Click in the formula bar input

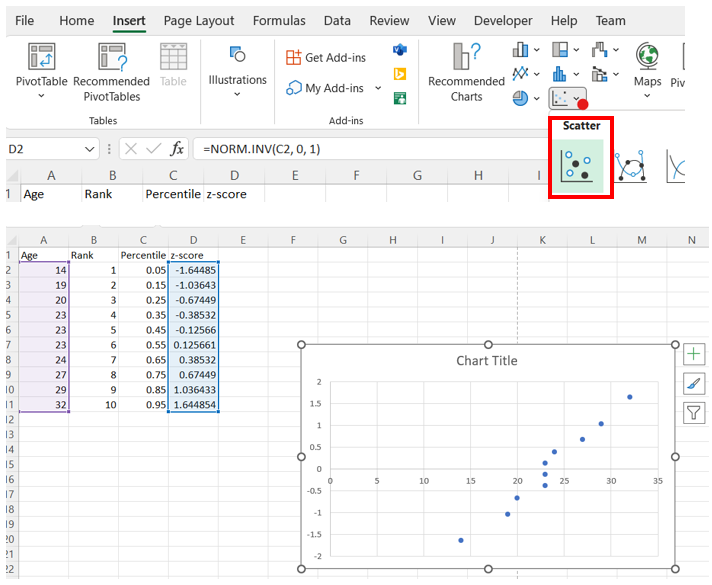(x=370, y=149)
